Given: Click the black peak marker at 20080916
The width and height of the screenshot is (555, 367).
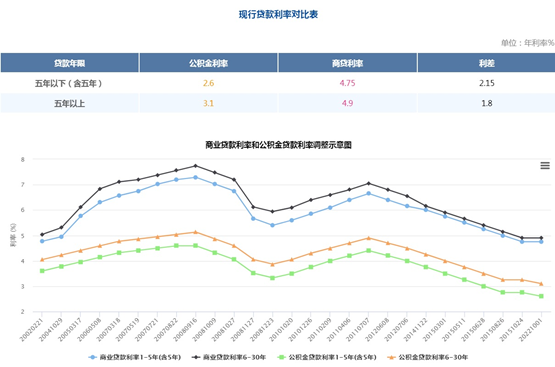Looking at the screenshot, I should click(195, 166).
